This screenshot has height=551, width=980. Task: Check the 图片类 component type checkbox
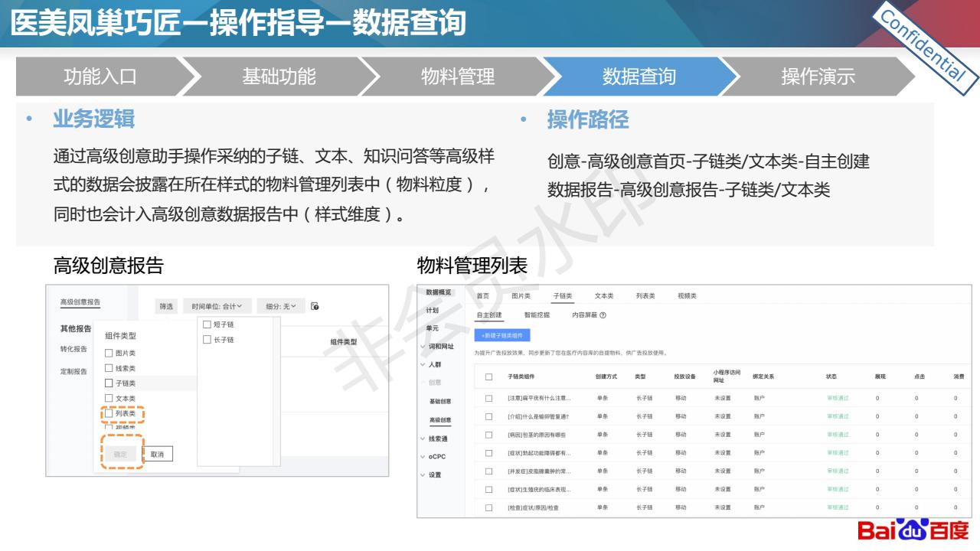click(x=109, y=353)
